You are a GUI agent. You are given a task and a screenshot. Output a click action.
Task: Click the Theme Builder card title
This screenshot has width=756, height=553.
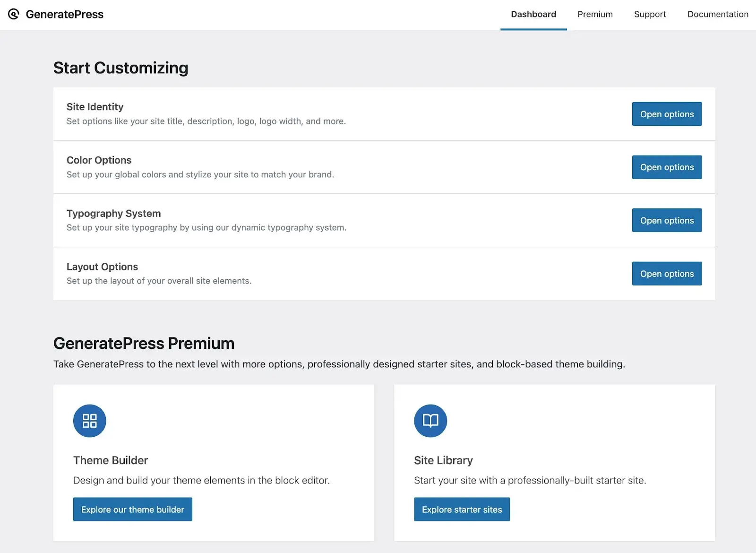(x=111, y=460)
